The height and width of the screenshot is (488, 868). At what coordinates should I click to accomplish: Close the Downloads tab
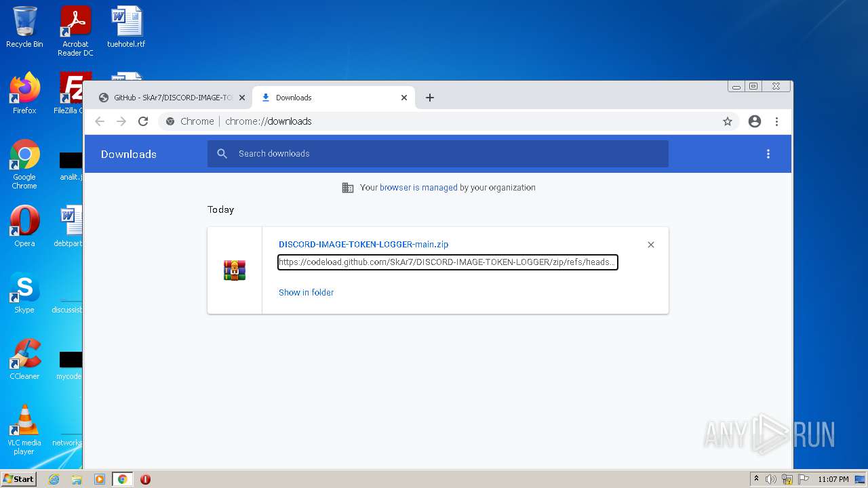(404, 98)
